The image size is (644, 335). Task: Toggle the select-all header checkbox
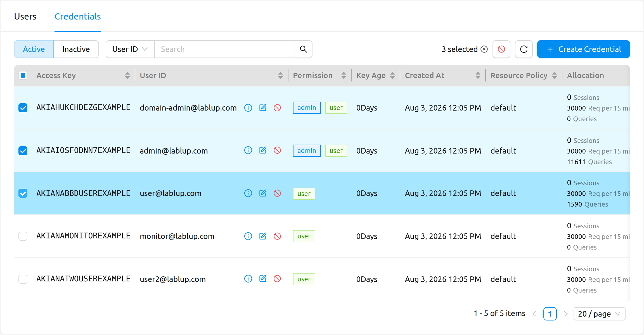click(x=23, y=75)
